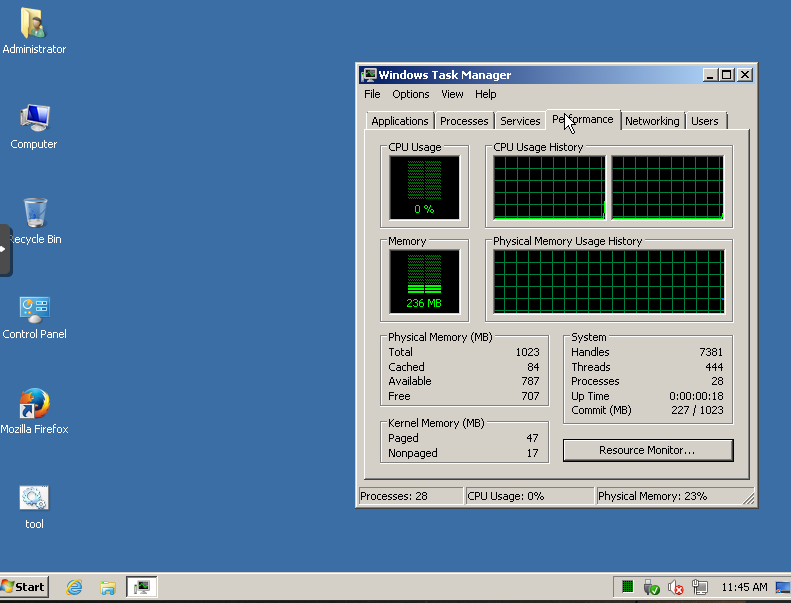Open the Options menu in Task Manager
The image size is (791, 603).
click(411, 94)
